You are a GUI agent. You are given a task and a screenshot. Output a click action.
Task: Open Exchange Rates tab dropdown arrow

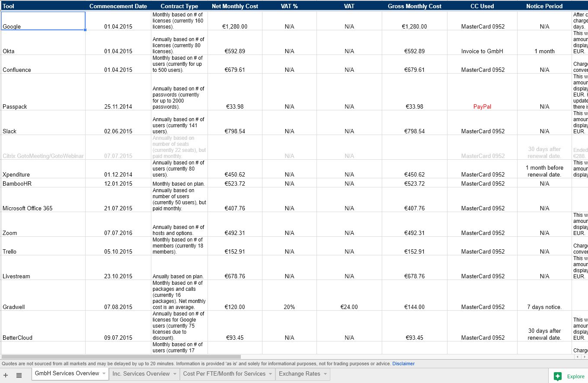(325, 373)
